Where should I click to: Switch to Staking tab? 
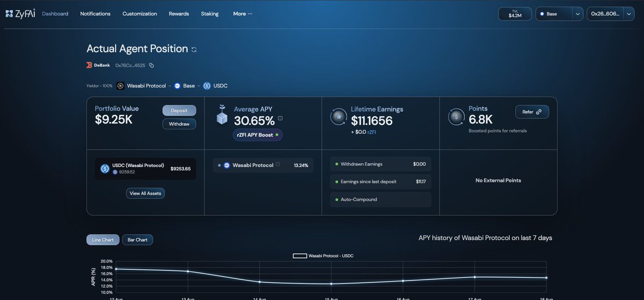(210, 13)
